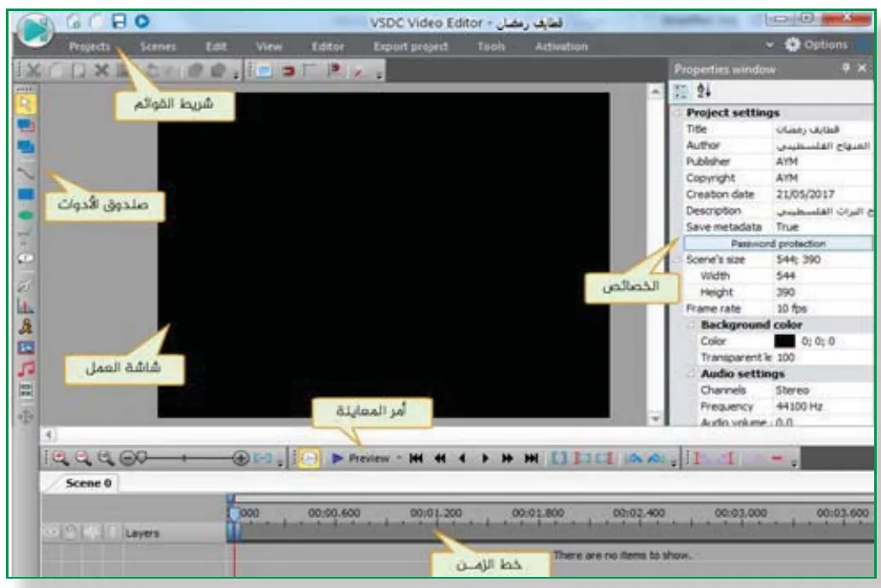Open the Activation menu item
881x588 pixels.
561,47
